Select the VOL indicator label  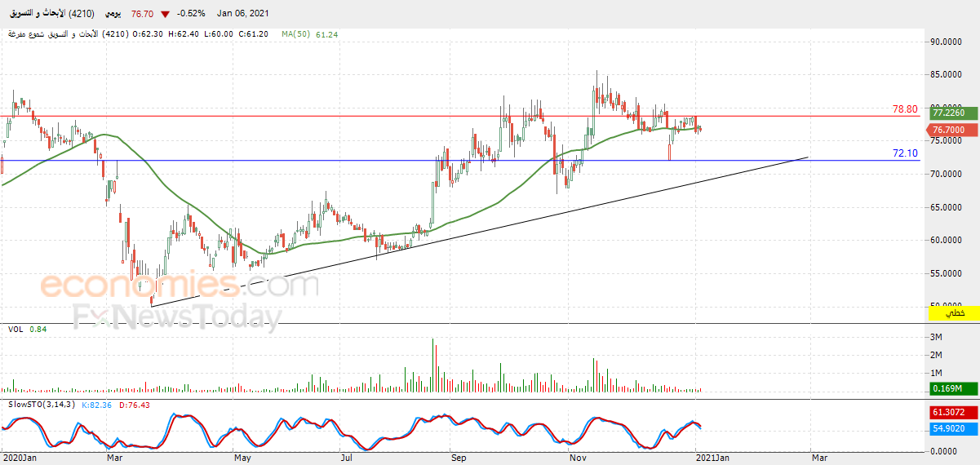16,329
